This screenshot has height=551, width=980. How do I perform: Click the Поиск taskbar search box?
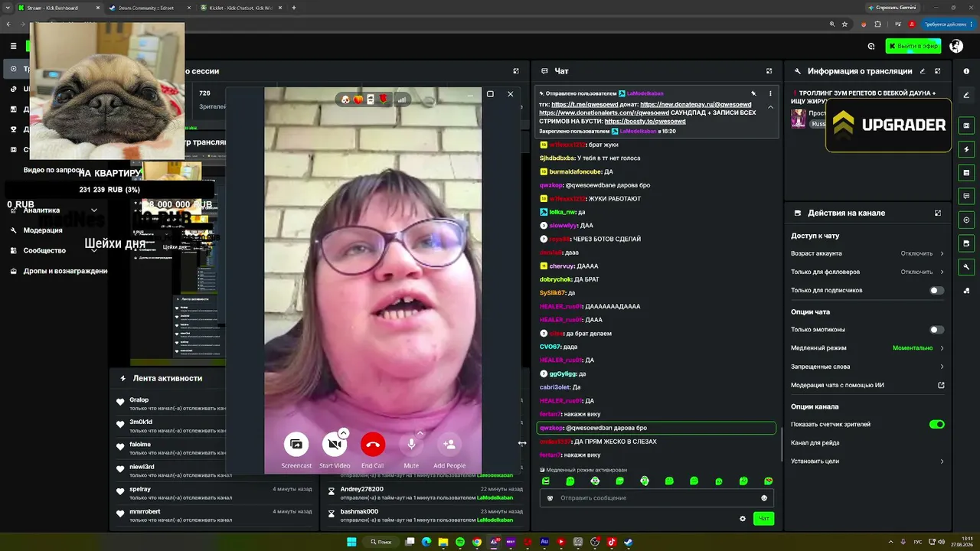[381, 542]
